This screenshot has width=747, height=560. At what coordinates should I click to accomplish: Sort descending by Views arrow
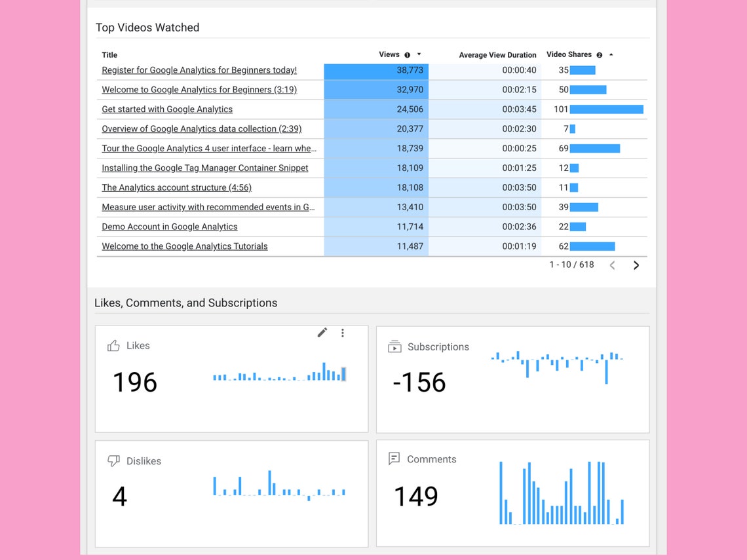(x=419, y=54)
